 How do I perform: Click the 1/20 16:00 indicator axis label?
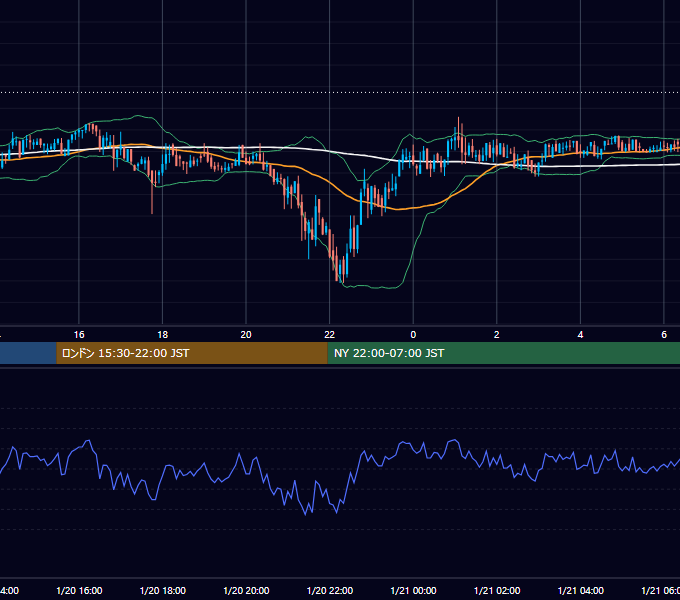(79, 591)
